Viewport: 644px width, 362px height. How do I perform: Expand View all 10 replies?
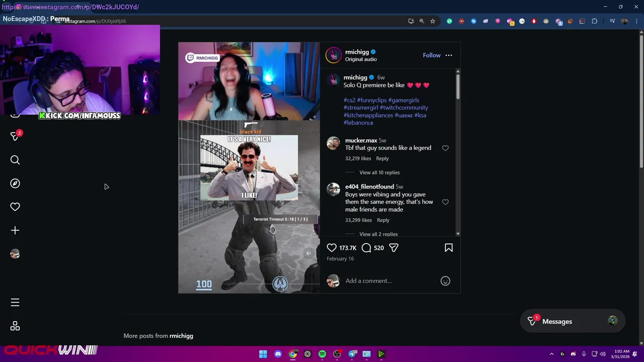point(379,172)
